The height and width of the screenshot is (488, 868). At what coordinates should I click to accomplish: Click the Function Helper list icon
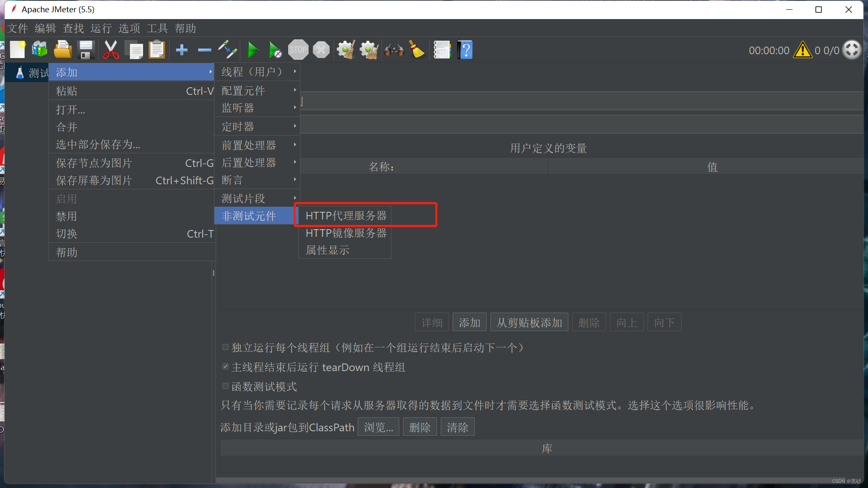442,50
